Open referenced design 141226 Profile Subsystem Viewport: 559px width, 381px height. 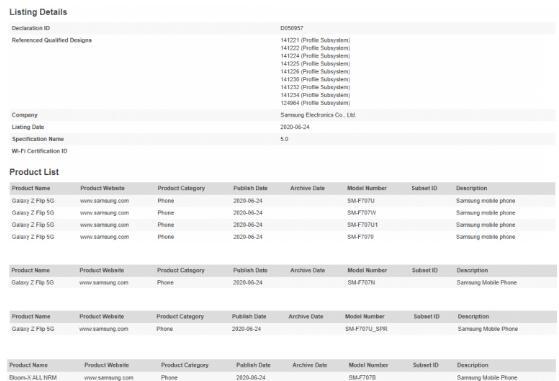tap(315, 72)
